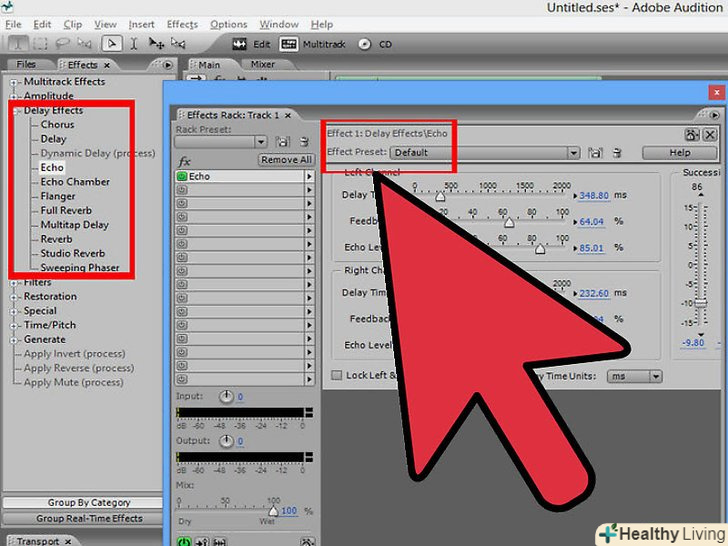The height and width of the screenshot is (546, 728).
Task: Open the Effects menu in menu bar
Action: tap(182, 24)
